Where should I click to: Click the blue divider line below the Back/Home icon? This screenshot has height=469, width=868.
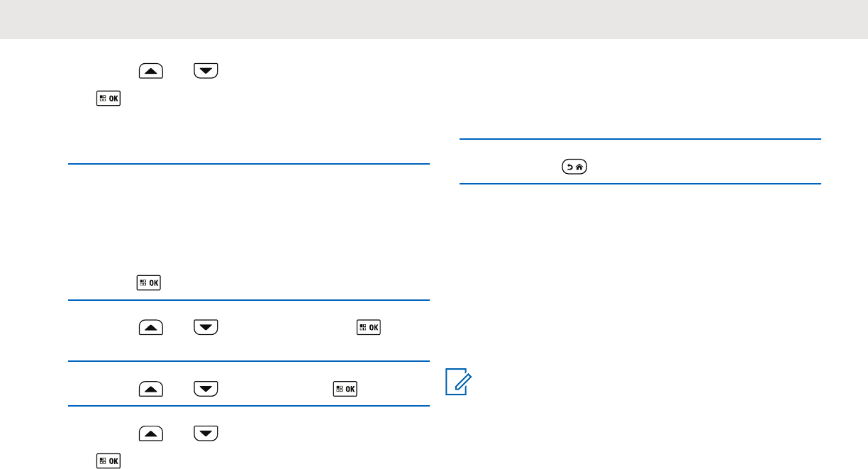(640, 184)
